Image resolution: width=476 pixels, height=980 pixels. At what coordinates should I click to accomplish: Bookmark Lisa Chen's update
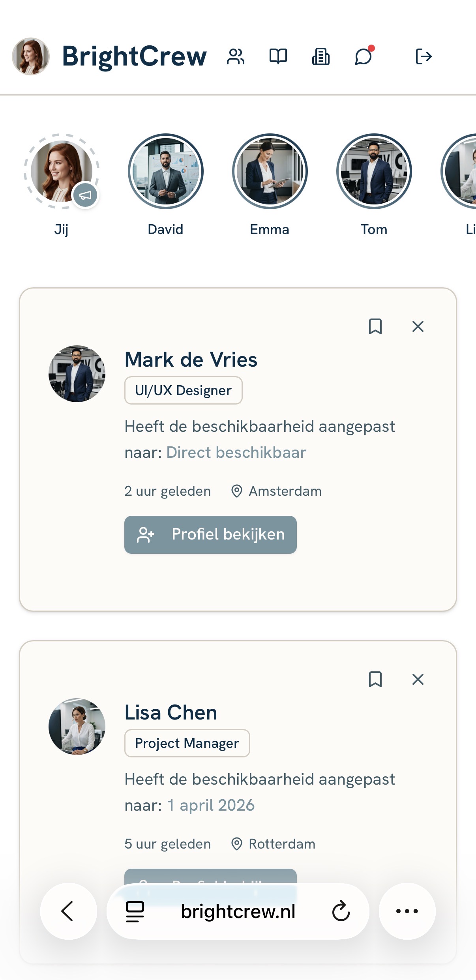pyautogui.click(x=375, y=679)
